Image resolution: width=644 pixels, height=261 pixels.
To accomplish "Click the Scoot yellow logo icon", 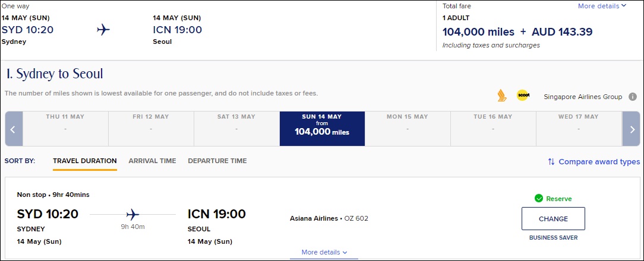I will tap(523, 96).
